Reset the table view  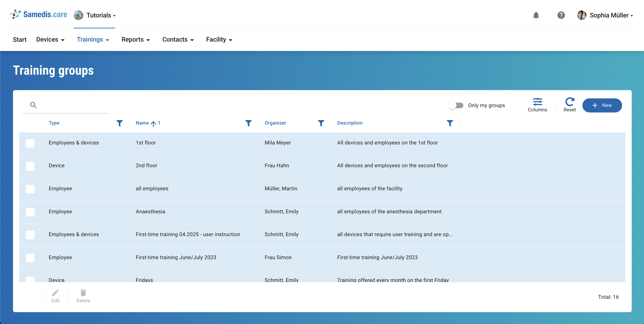pos(569,105)
